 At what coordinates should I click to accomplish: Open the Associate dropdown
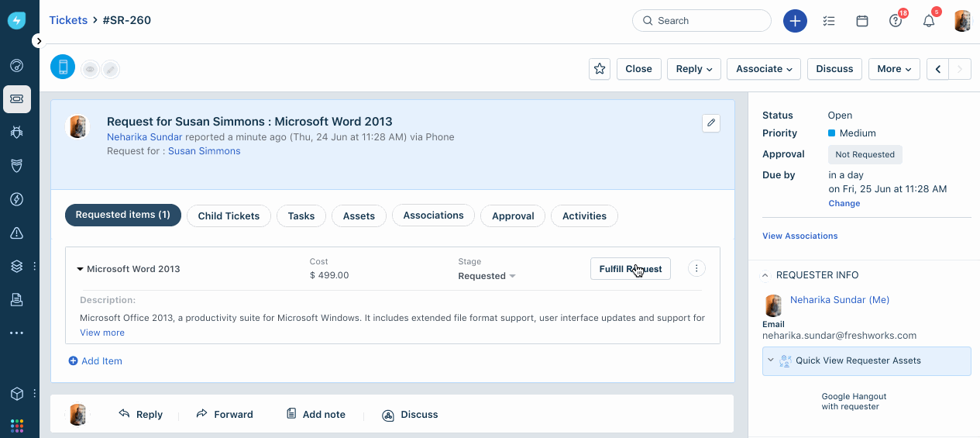764,69
